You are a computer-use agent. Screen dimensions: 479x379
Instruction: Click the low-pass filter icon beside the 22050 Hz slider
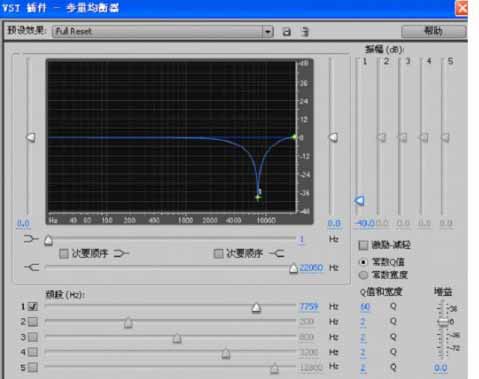[x=32, y=267]
